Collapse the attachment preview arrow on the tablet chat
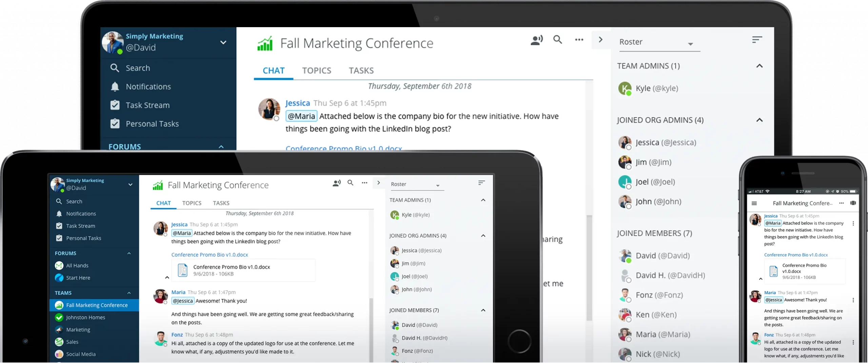868x363 pixels. (x=167, y=278)
